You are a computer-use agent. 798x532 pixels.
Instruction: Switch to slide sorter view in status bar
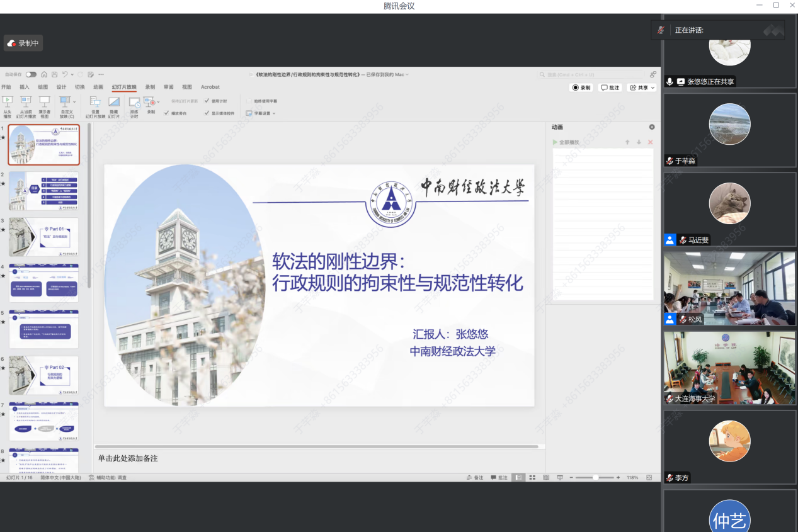(532, 478)
